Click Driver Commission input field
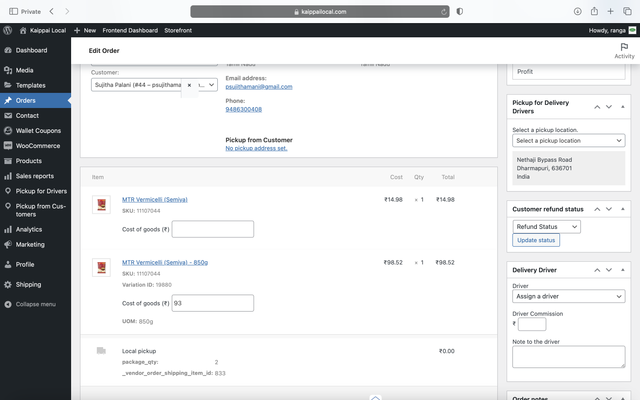640x400 pixels. point(532,324)
